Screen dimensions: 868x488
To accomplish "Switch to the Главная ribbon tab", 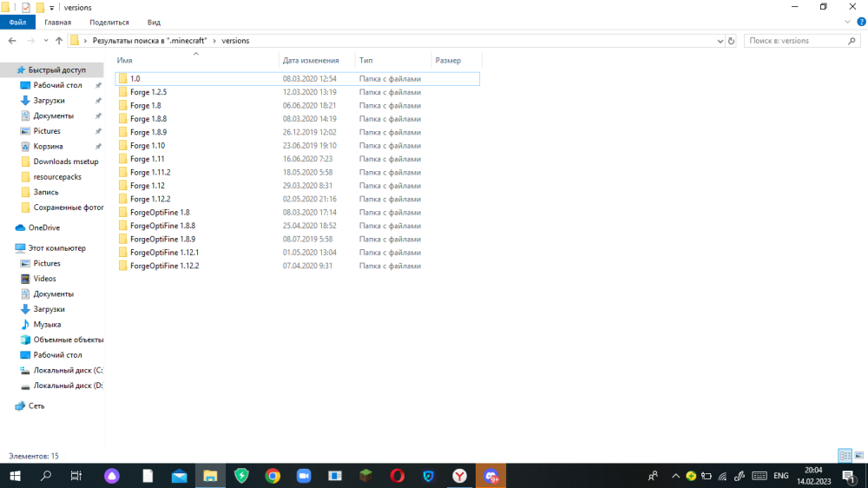I will 57,23.
